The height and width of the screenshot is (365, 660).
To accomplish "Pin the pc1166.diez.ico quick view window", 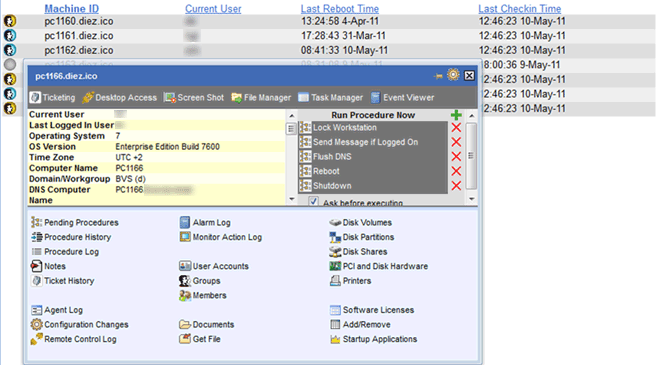I will point(438,76).
